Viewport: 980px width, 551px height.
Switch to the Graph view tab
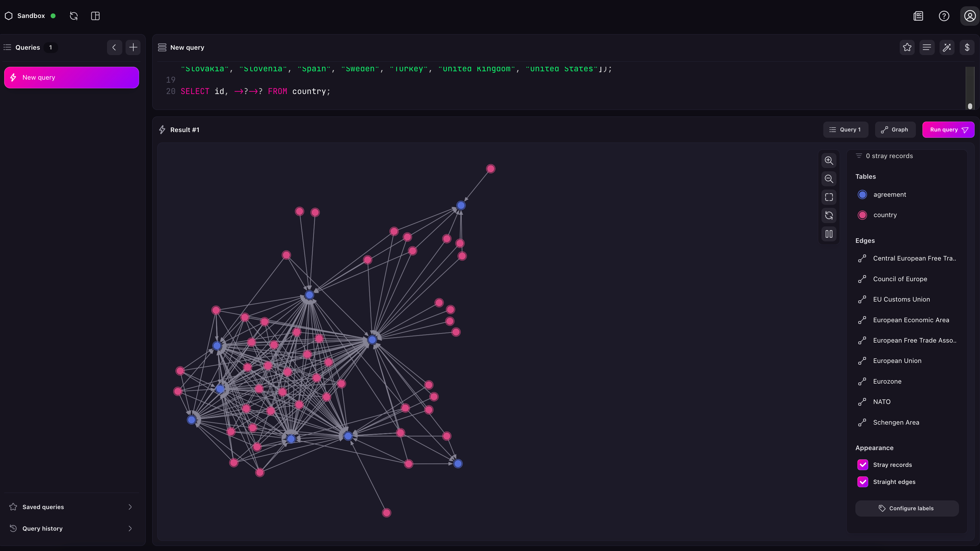coord(895,129)
